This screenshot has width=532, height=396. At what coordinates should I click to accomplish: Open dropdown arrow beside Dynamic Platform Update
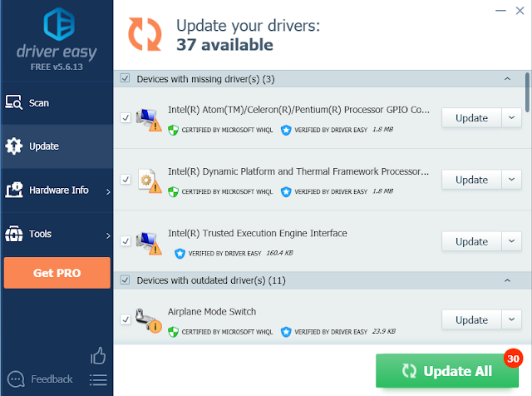(x=512, y=180)
